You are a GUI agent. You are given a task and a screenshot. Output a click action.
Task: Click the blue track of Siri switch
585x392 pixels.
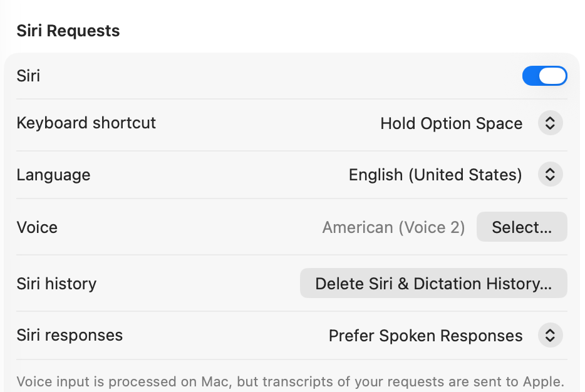[531, 76]
